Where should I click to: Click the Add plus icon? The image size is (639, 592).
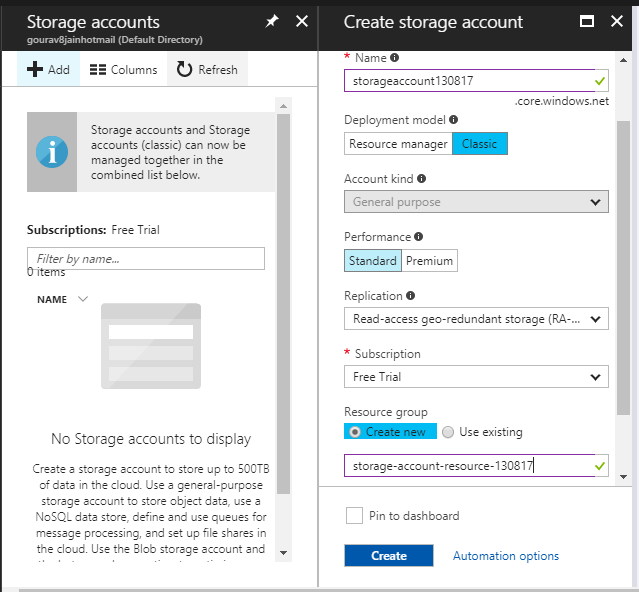pyautogui.click(x=35, y=69)
